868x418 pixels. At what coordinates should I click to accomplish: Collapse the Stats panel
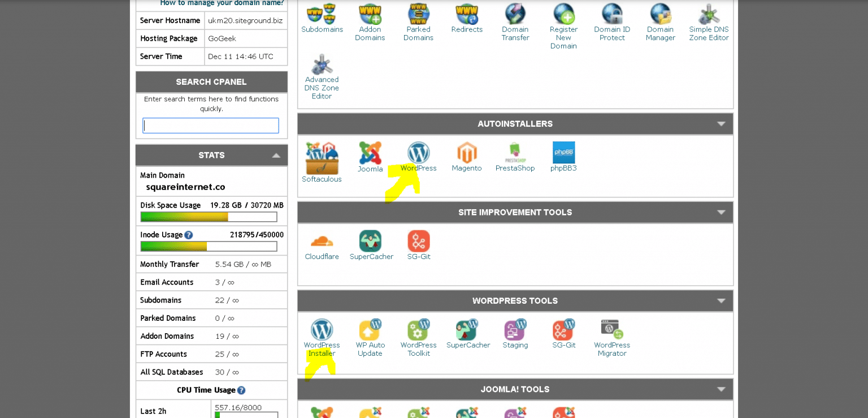click(x=276, y=156)
